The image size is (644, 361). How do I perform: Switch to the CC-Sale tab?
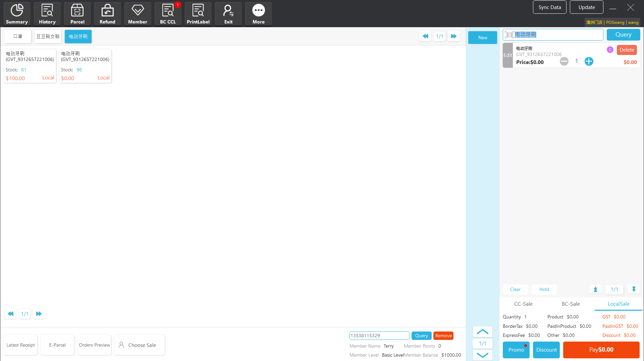point(523,304)
